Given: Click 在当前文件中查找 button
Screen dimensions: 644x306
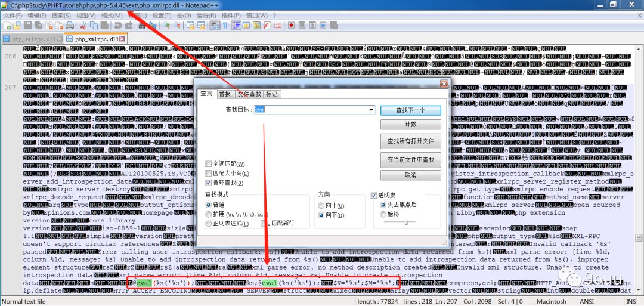Looking at the screenshot, I should click(411, 160).
